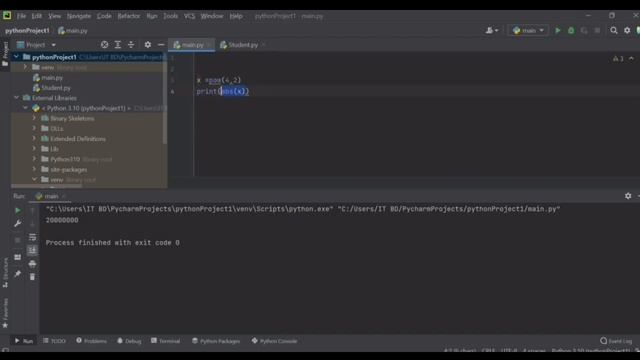
Task: Open the View menu
Action: click(54, 16)
